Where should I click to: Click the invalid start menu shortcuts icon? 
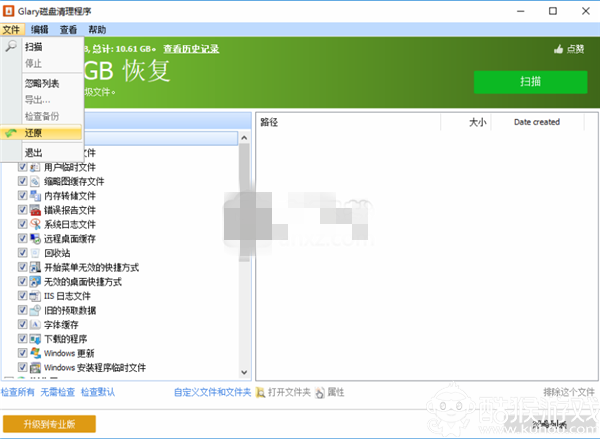point(35,267)
